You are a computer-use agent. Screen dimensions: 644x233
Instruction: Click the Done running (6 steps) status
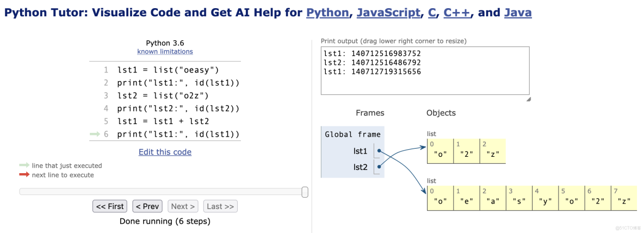tap(165, 222)
